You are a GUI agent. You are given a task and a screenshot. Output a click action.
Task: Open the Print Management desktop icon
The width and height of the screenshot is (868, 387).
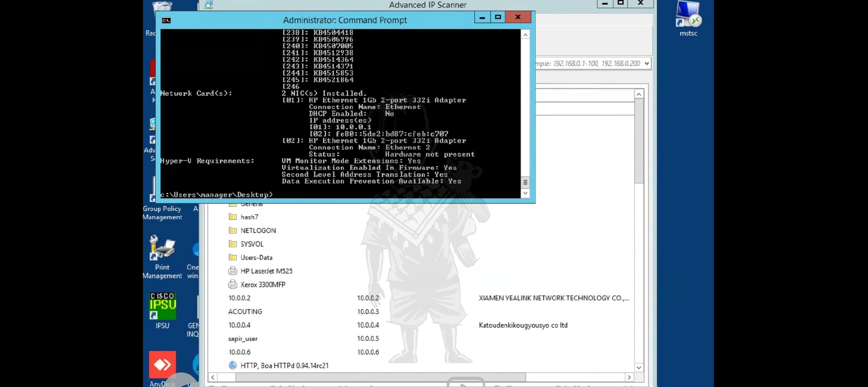tap(162, 249)
